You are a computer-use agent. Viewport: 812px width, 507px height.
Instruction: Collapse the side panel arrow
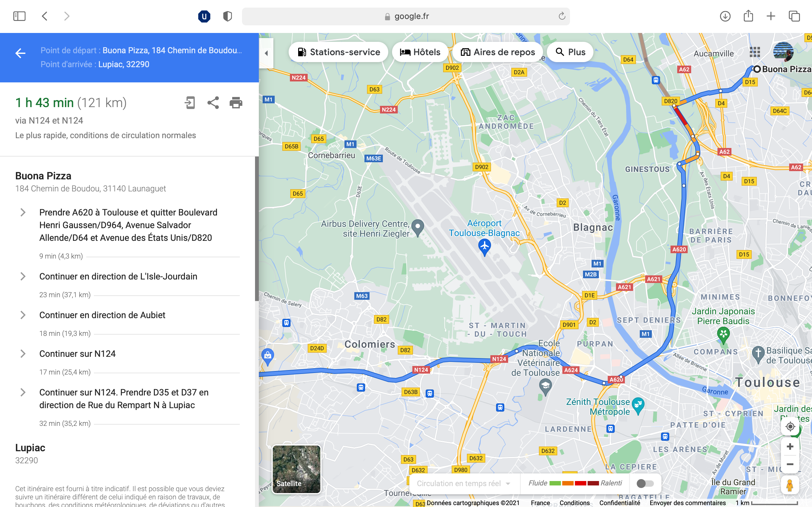click(266, 53)
